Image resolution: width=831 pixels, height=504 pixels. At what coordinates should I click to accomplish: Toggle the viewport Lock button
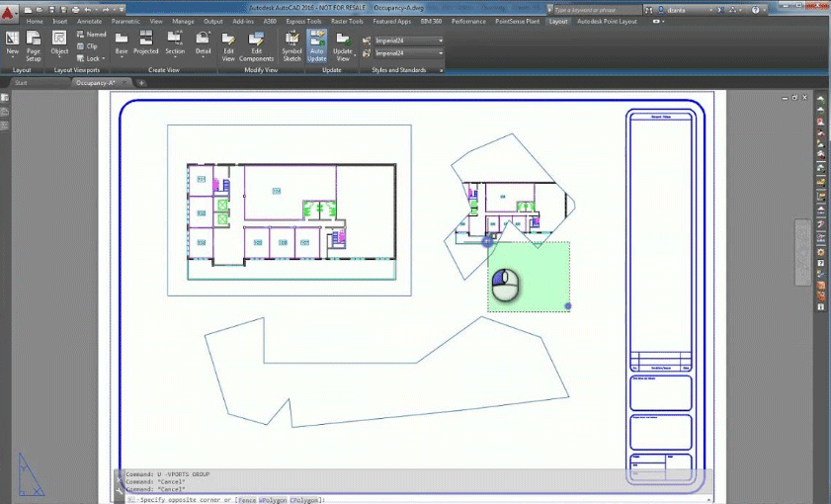[x=91, y=58]
